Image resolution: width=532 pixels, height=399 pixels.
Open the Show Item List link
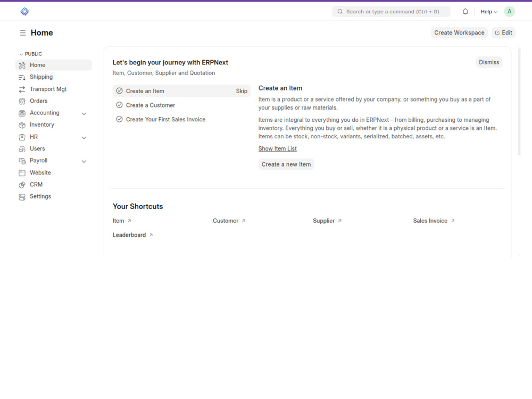277,148
